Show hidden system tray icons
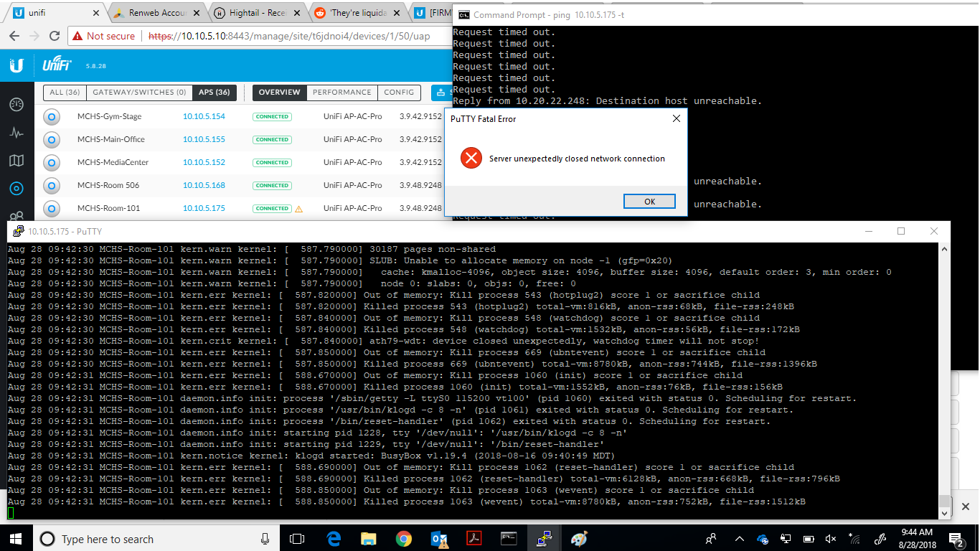 (x=739, y=539)
